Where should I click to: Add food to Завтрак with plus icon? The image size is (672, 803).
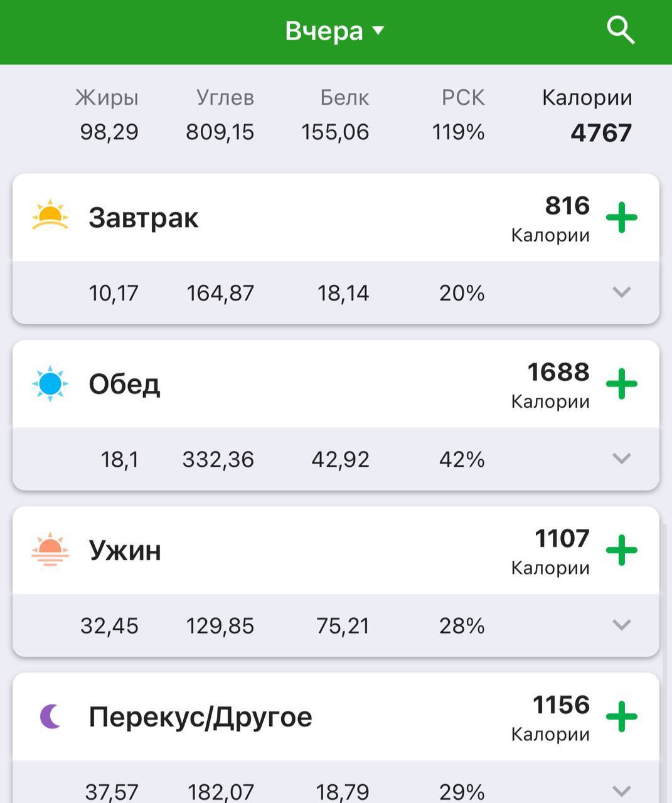(x=621, y=218)
